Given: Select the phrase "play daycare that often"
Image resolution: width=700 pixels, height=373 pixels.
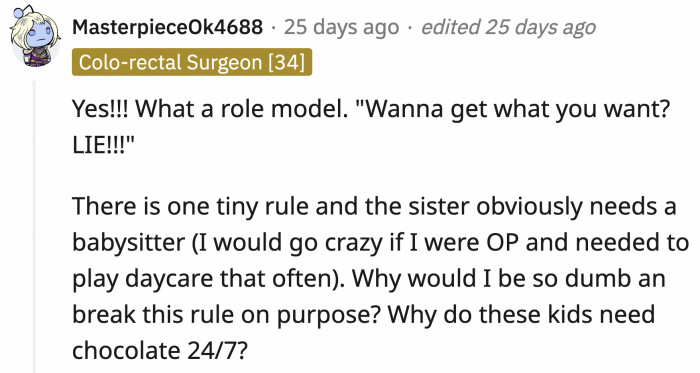Looking at the screenshot, I should [x=204, y=279].
